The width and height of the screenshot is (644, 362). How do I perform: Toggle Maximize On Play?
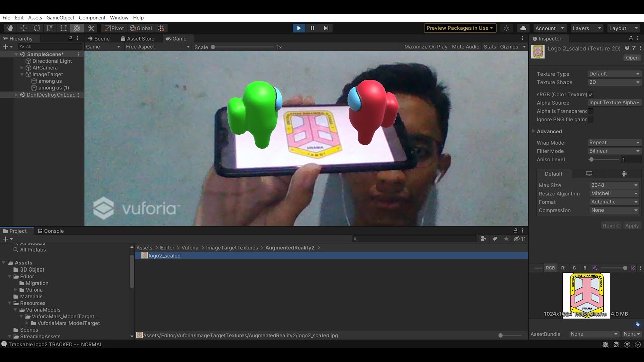(426, 47)
